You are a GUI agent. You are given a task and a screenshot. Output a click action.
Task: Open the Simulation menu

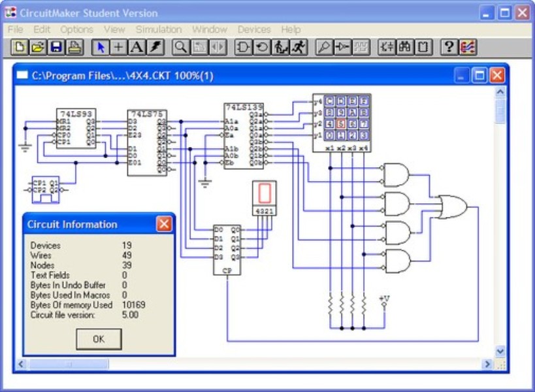(x=159, y=29)
